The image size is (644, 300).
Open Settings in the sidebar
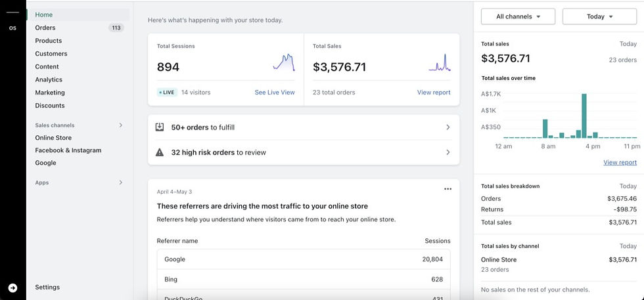(47, 288)
